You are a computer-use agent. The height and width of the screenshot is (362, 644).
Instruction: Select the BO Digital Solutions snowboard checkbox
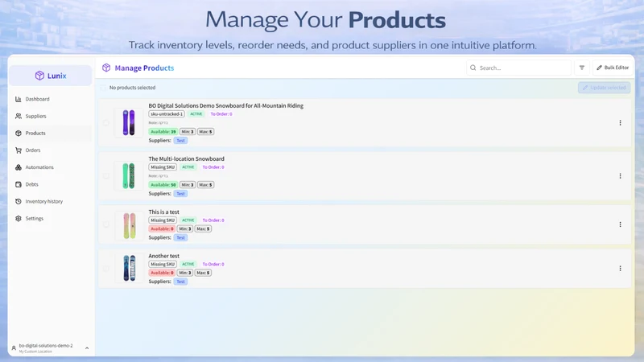click(x=106, y=123)
